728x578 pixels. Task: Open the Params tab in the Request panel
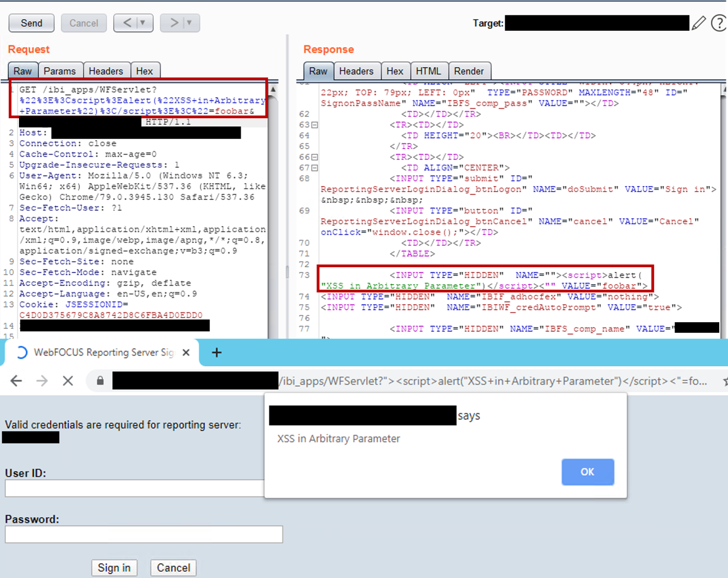(60, 71)
